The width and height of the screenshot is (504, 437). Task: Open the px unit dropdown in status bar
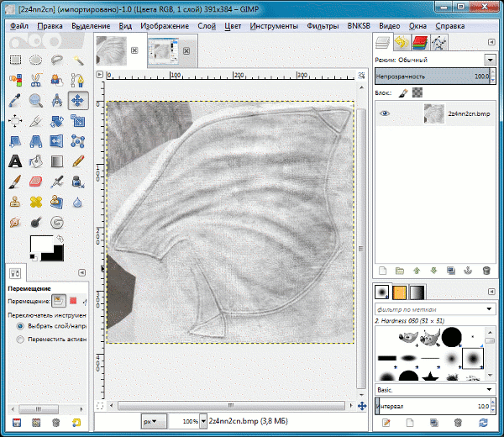point(154,421)
